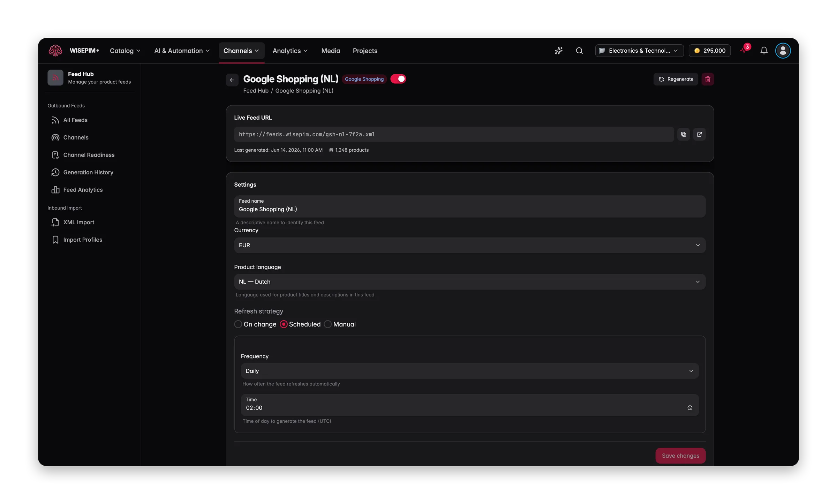Click the back arrow beside Google Shopping (NL)
Screen dimensions: 837x504
pyautogui.click(x=232, y=80)
